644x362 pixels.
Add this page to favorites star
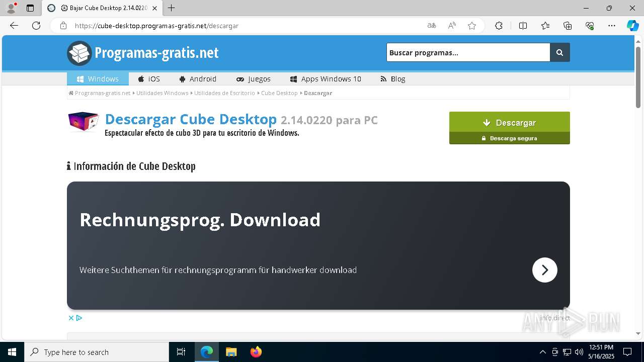[472, 26]
